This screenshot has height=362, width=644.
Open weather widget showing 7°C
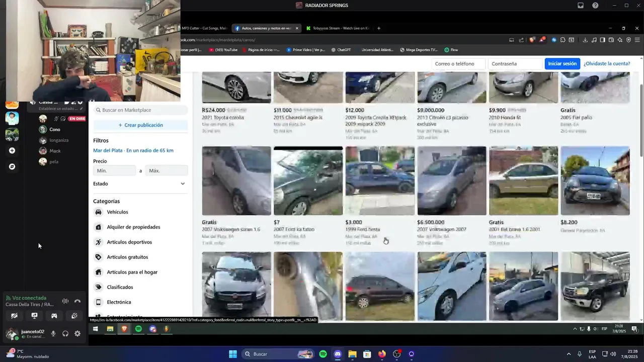[x=29, y=354]
